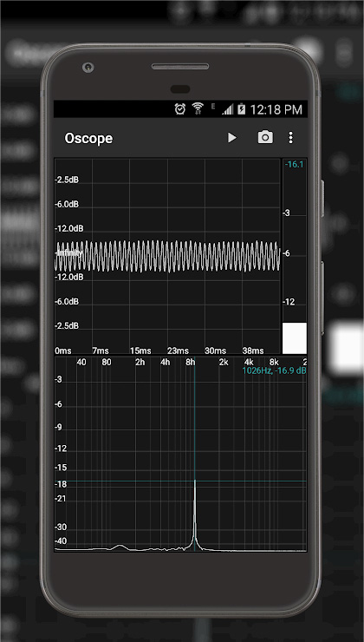
Task: Click the upper -2.5dB scope label
Action: [67, 180]
